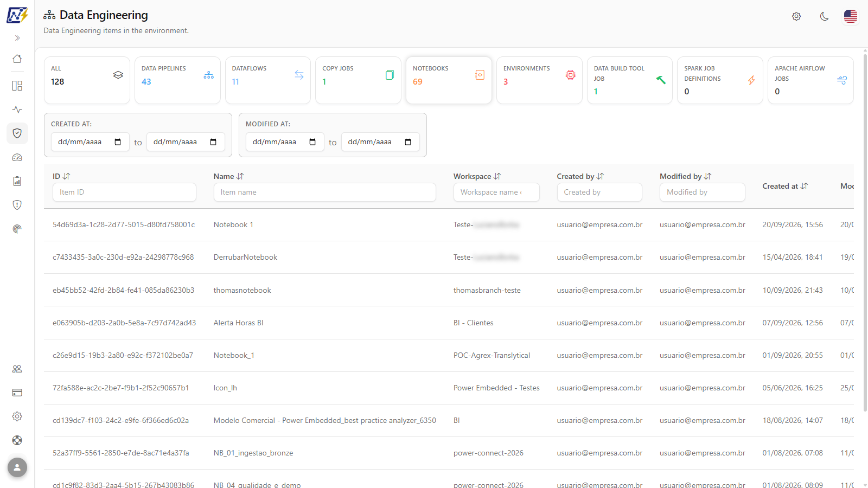Image resolution: width=868 pixels, height=488 pixels.
Task: Filter by Spark Job Definitions card
Action: tap(720, 80)
